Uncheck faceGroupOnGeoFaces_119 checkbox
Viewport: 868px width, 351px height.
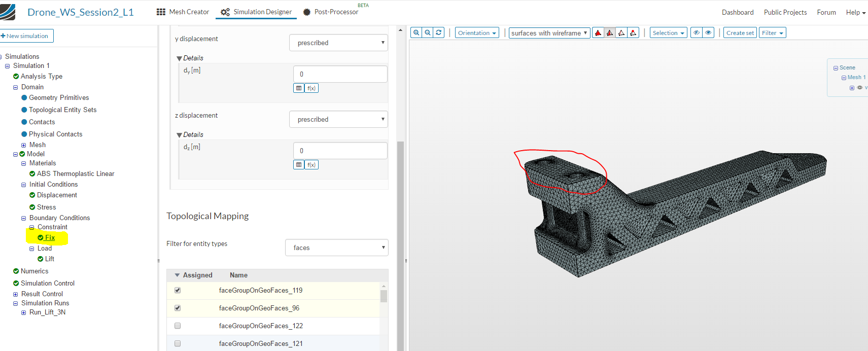178,290
